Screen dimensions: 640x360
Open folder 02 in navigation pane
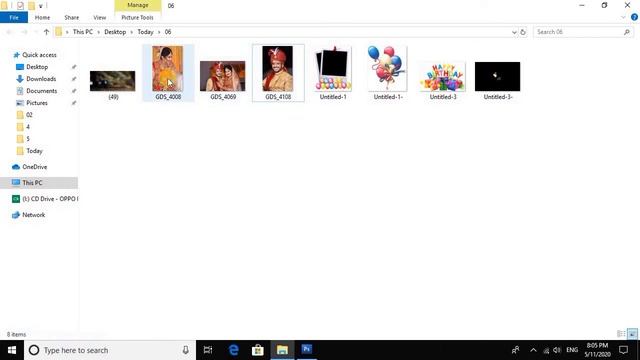tap(29, 115)
